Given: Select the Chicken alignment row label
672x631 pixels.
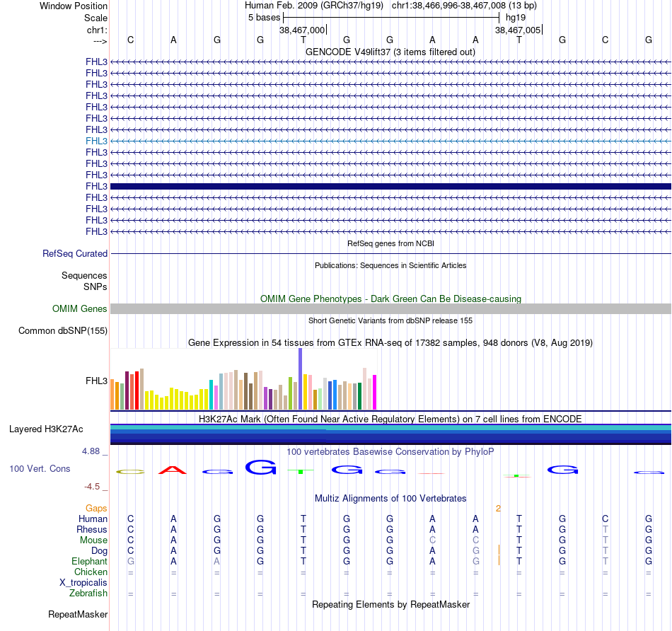Looking at the screenshot, I should (91, 572).
